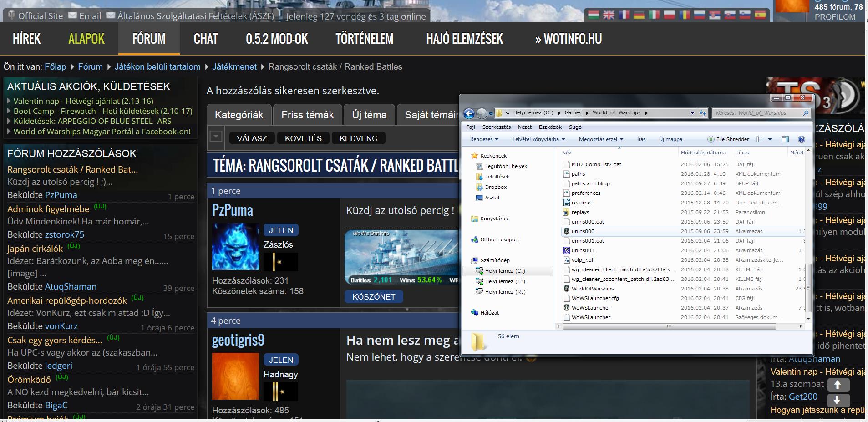Switch to the Friss témák tab
The height and width of the screenshot is (422, 868).
click(308, 115)
